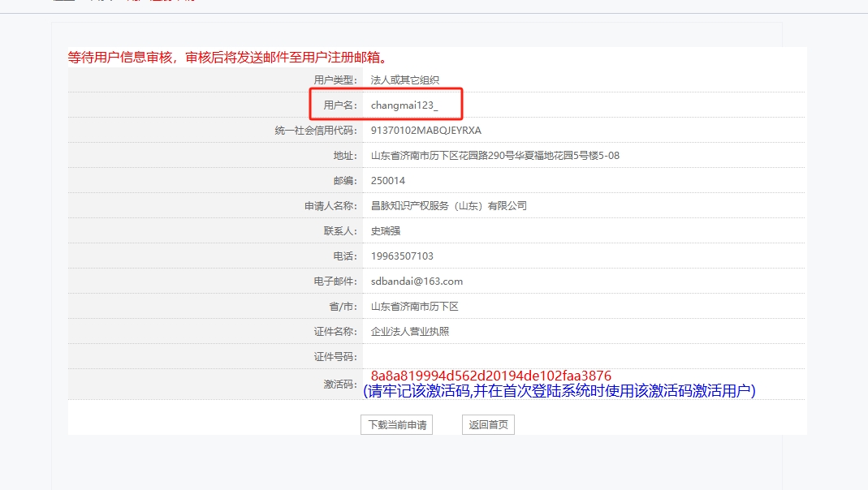Click the phone number 19963507103

tap(402, 256)
